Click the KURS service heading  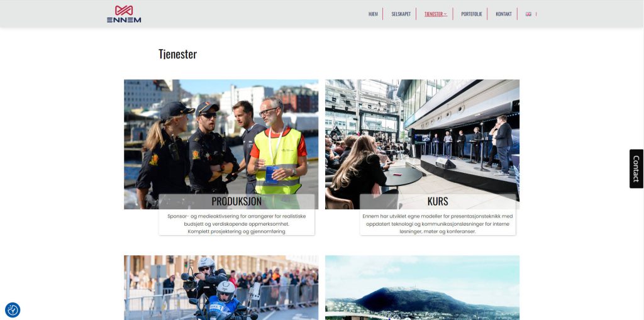tap(438, 201)
